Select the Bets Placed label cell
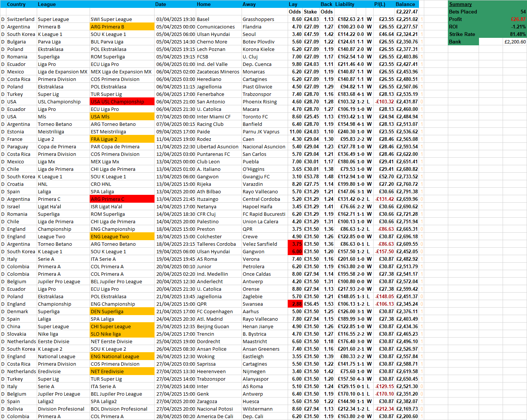This screenshot has width=527, height=420. pos(463,12)
